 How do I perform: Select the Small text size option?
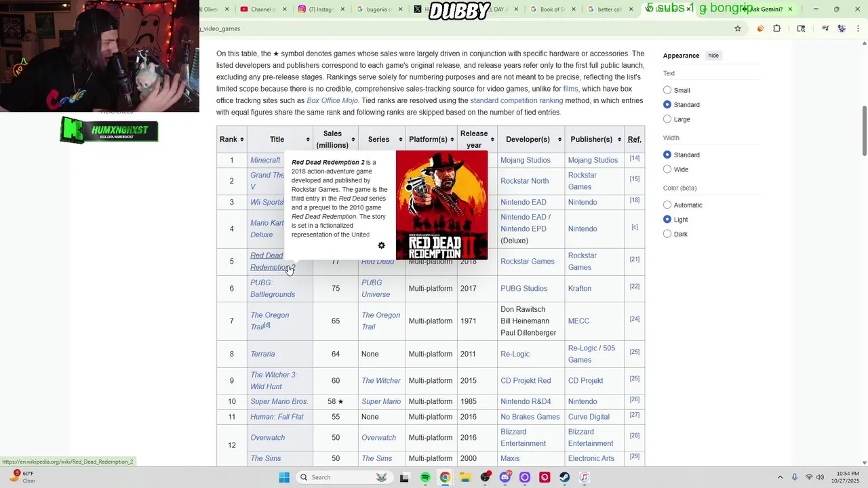pos(667,90)
